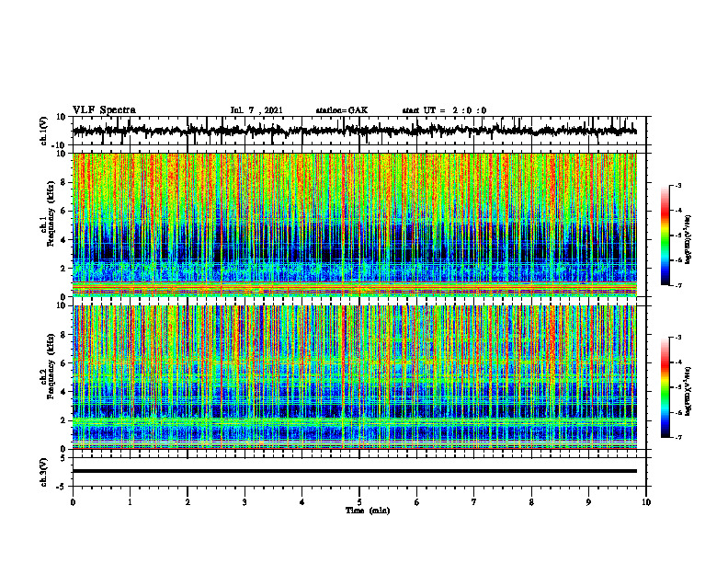Viewport: 728px width, 563px height.
Task: Click the "station=GAK" header label
Action: click(x=342, y=110)
